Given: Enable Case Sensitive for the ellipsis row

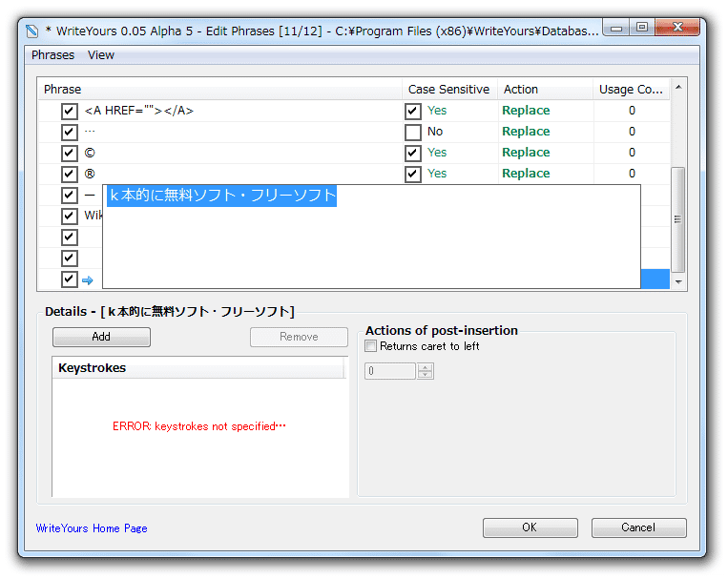Looking at the screenshot, I should [x=413, y=132].
